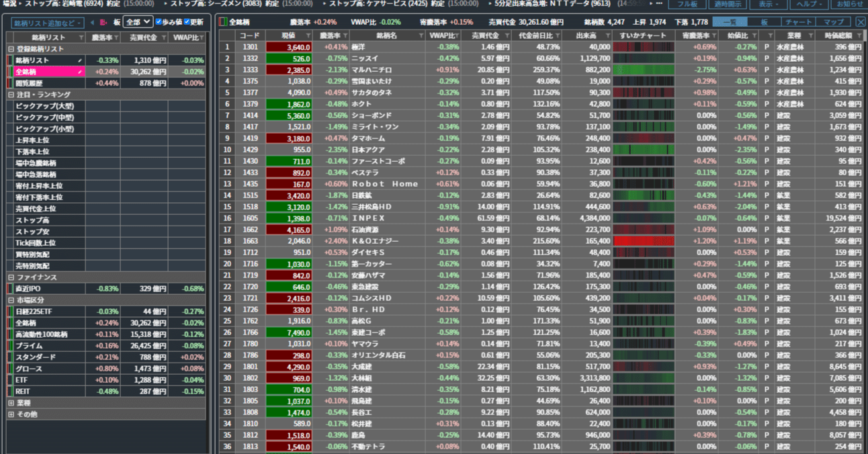Click the pencil edit icon on highlighted 全銘柄 row

pos(81,71)
